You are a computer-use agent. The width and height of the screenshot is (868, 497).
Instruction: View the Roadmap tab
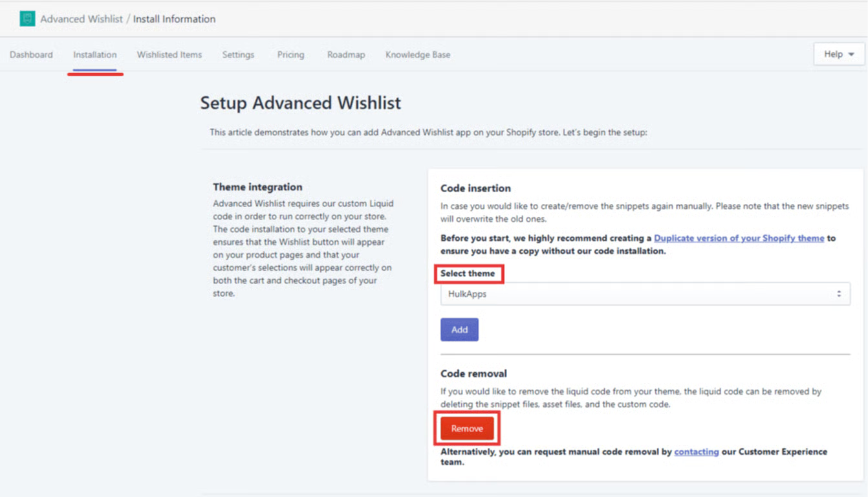point(346,55)
